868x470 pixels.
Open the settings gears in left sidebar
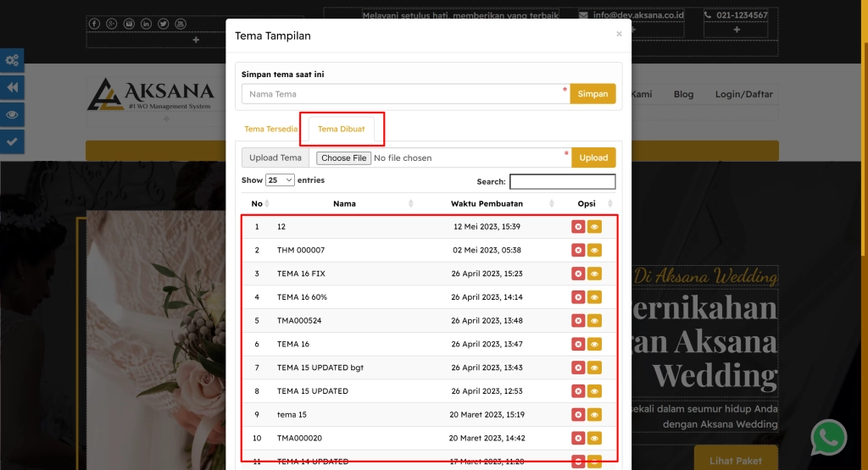tap(12, 60)
